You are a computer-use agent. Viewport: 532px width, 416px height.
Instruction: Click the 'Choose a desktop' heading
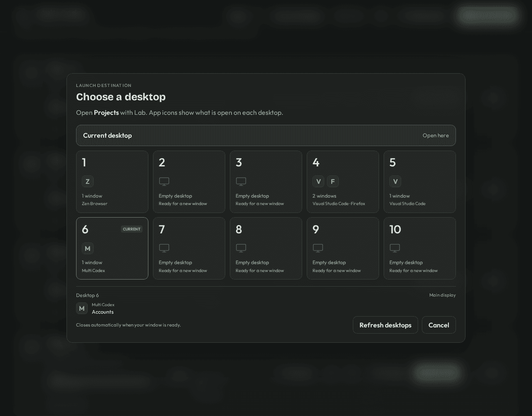pos(121,97)
